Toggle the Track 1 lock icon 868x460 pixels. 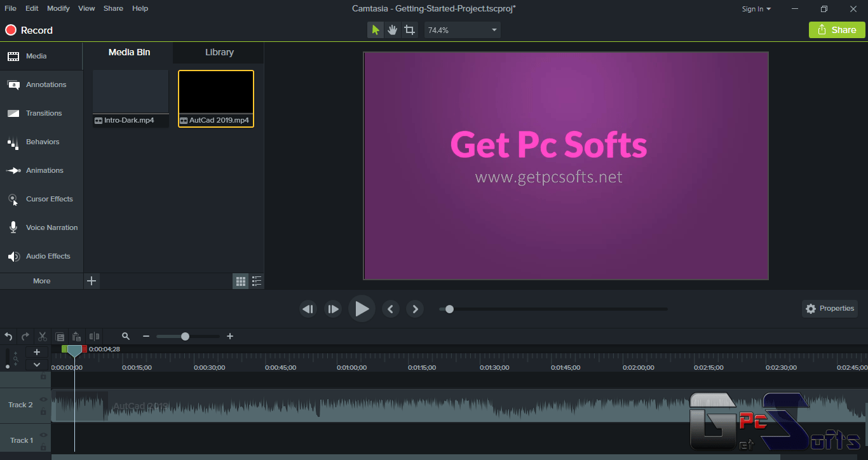click(x=44, y=447)
